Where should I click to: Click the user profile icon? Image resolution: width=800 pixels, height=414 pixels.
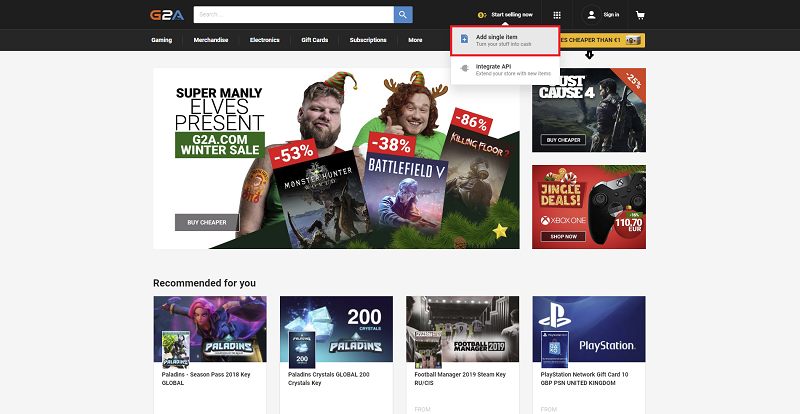coord(591,15)
